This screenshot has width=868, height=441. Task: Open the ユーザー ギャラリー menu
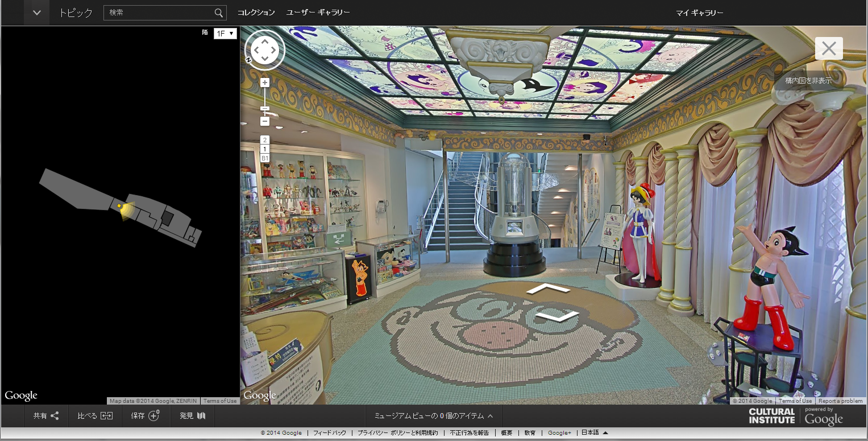click(x=318, y=13)
